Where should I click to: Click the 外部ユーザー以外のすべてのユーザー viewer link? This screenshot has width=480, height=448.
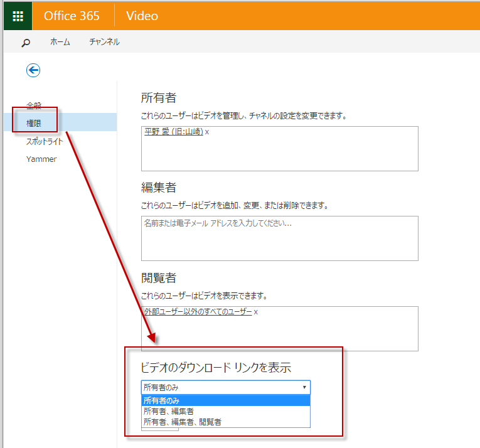pos(198,312)
